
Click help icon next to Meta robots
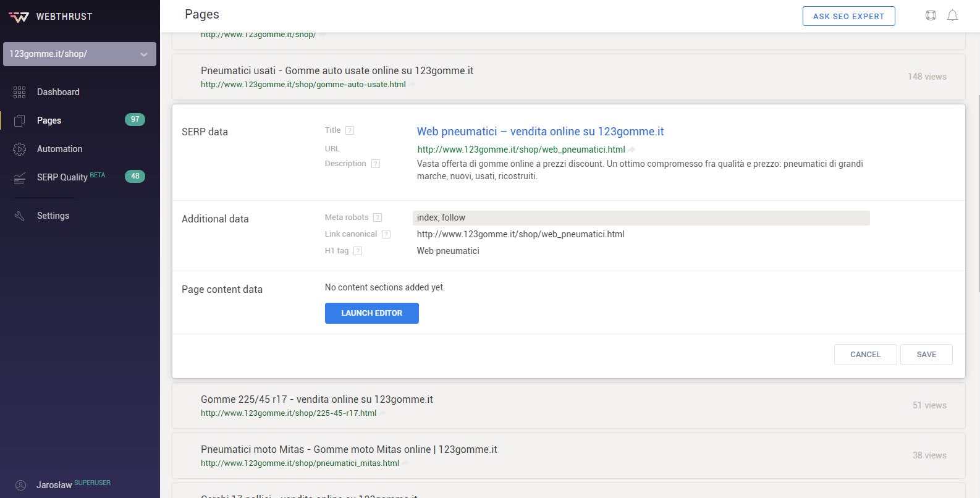pos(378,217)
